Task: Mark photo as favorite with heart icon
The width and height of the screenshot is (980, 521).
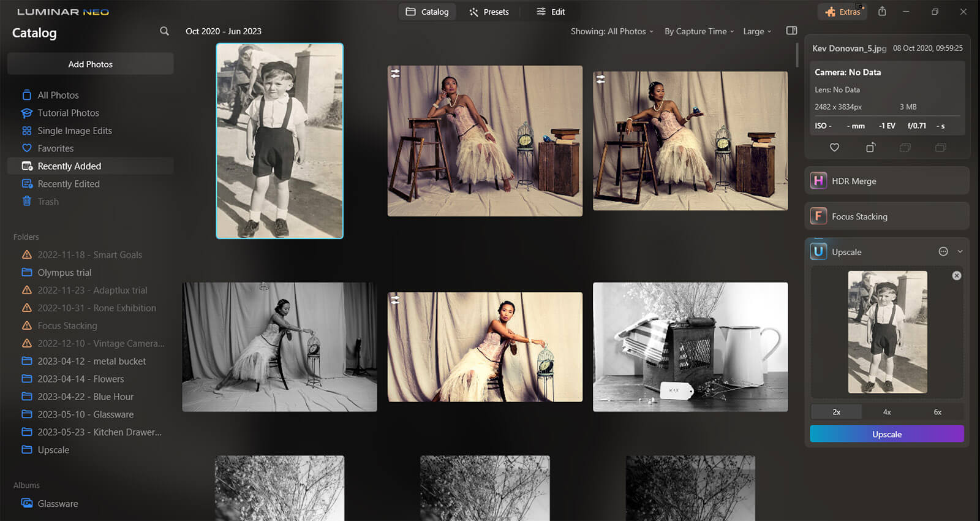Action: pos(834,147)
